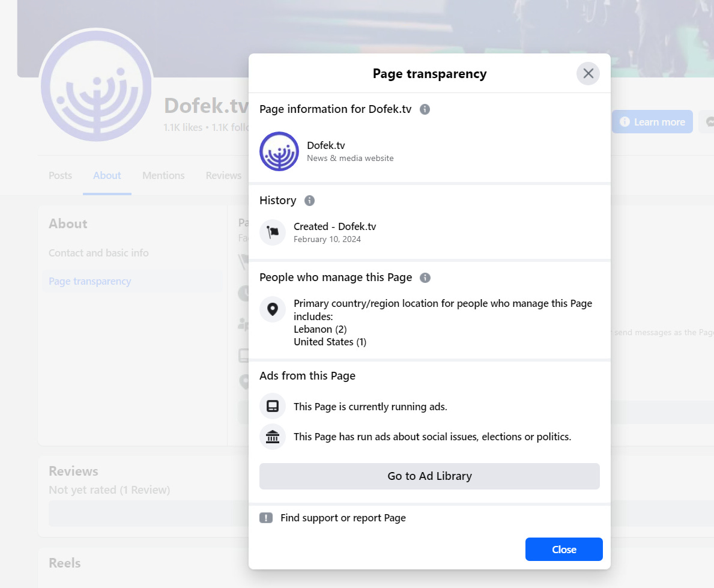Click the 'Created - Dofek.tv' history entry

(334, 226)
